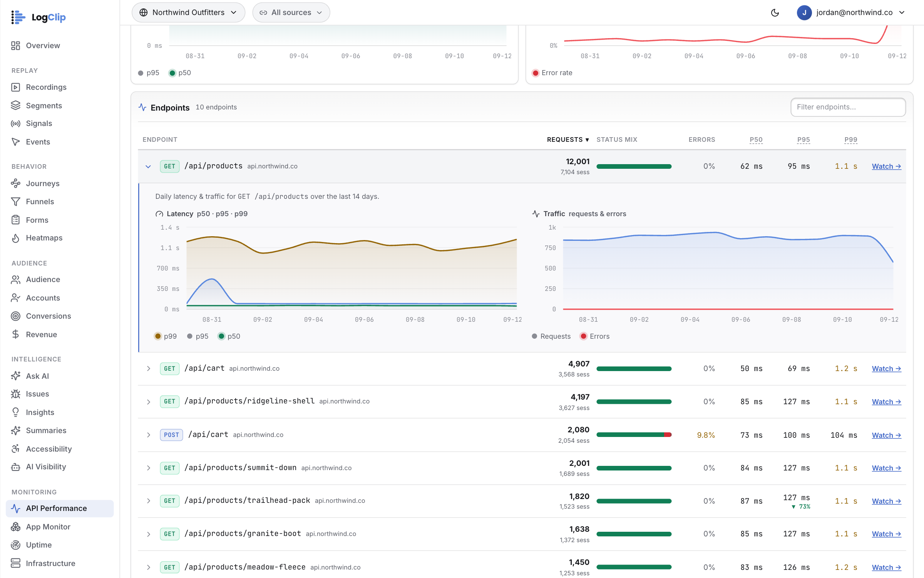Open the Northwind Outfitters project dropdown

pyautogui.click(x=188, y=12)
